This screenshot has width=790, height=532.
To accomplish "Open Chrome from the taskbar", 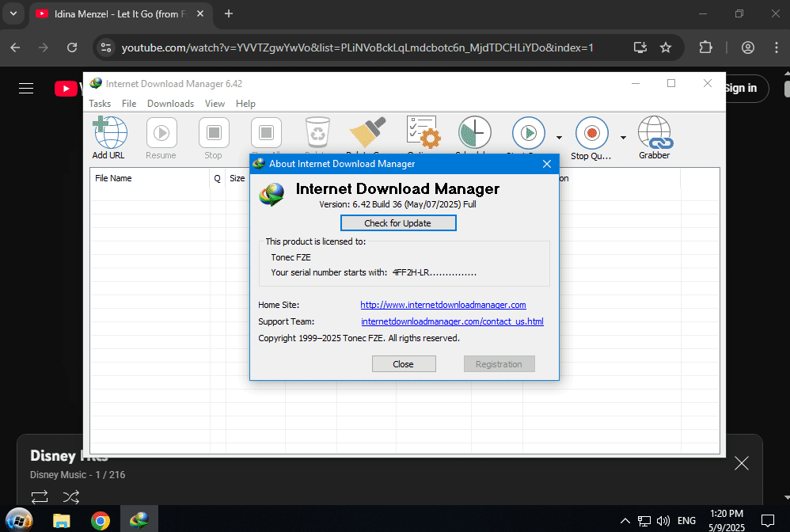I will [101, 520].
